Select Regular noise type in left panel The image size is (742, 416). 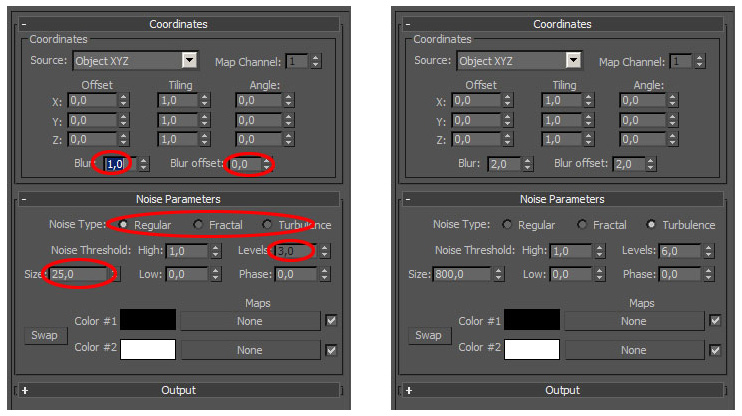(x=124, y=225)
